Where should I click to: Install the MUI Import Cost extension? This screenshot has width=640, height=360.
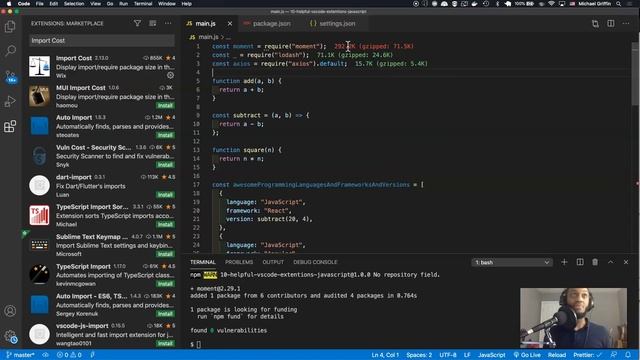coord(165,106)
